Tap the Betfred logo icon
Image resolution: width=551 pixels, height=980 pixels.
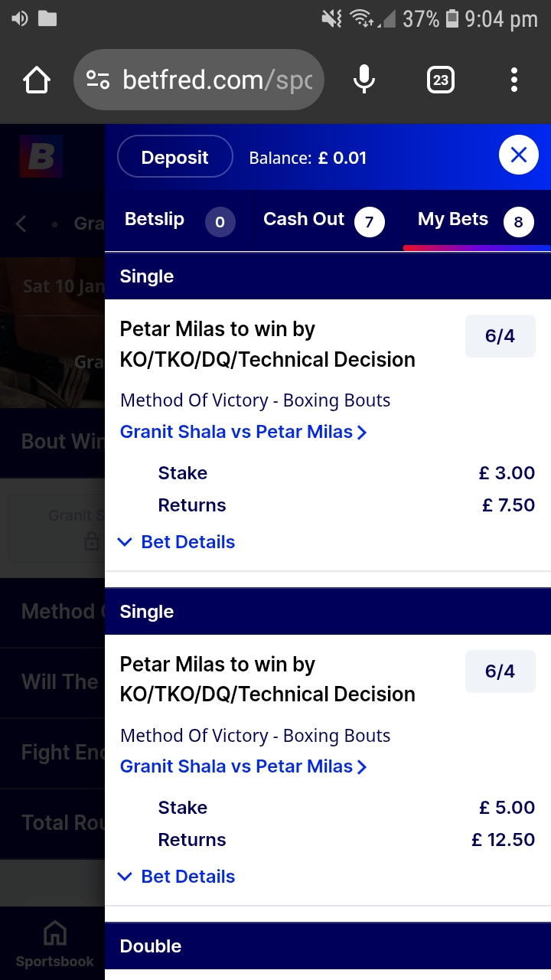tap(41, 156)
